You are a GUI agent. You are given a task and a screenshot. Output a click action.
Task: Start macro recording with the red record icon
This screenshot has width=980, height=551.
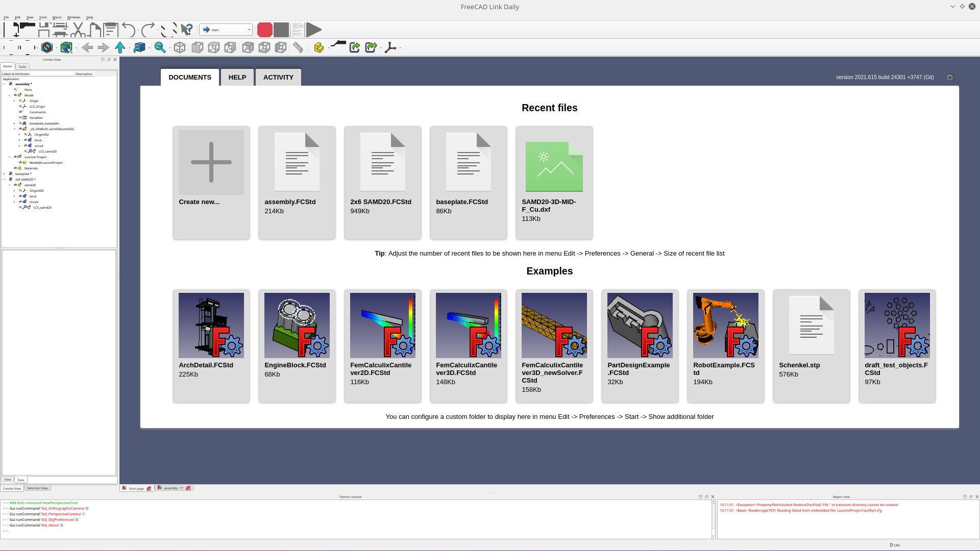click(265, 30)
